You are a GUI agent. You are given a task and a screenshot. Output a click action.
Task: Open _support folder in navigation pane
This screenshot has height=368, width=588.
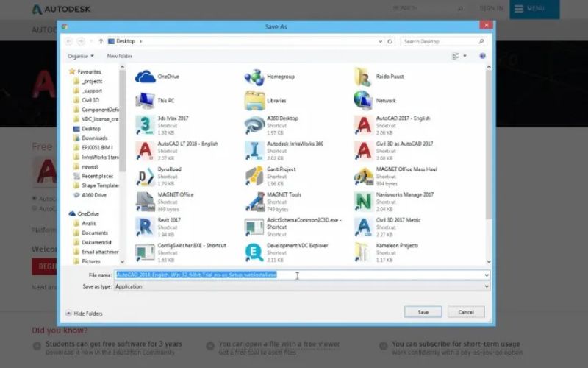(88, 91)
